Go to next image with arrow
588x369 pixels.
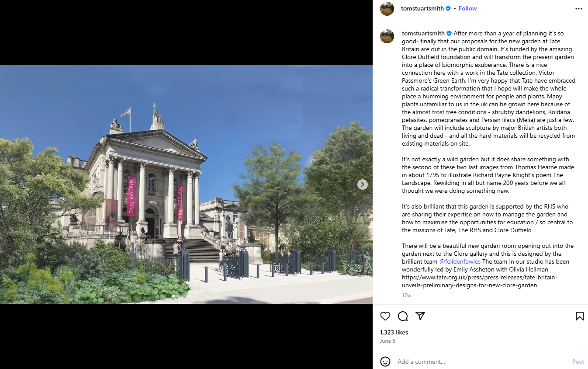[x=363, y=184]
